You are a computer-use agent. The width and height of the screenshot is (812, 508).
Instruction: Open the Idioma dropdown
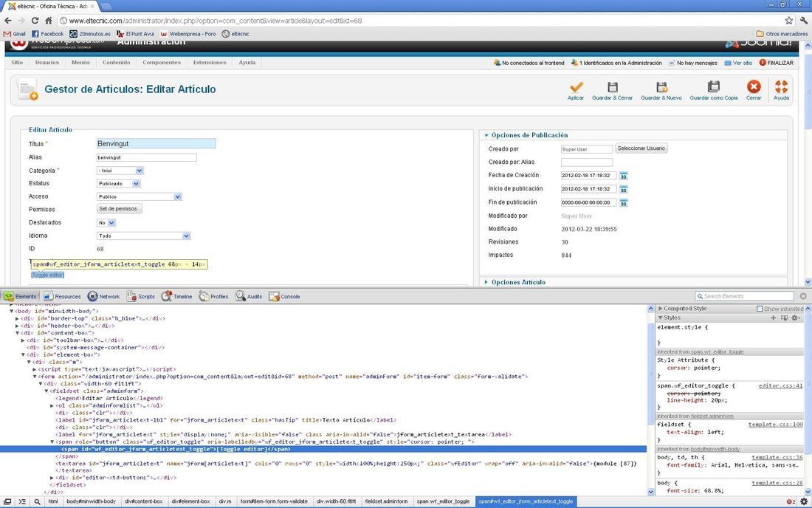[x=144, y=236]
